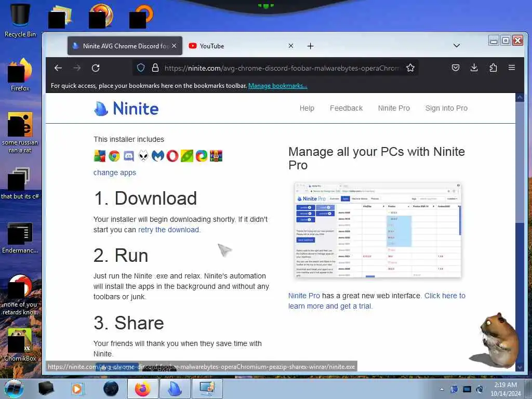Click the foobar2000 alien icon
The height and width of the screenshot is (399, 532).
point(143,156)
